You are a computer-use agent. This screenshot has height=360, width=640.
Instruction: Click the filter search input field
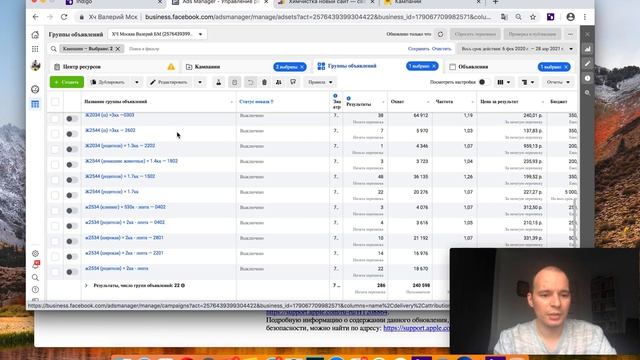pyautogui.click(x=265, y=49)
